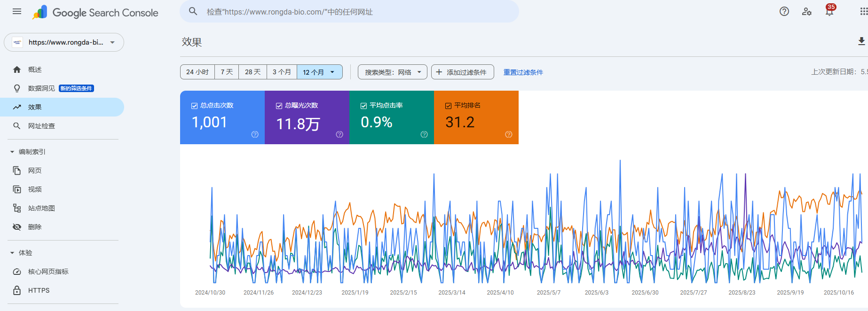The height and width of the screenshot is (311, 868).
Task: Collapse the 编制索引 sidebar section
Action: click(13, 152)
